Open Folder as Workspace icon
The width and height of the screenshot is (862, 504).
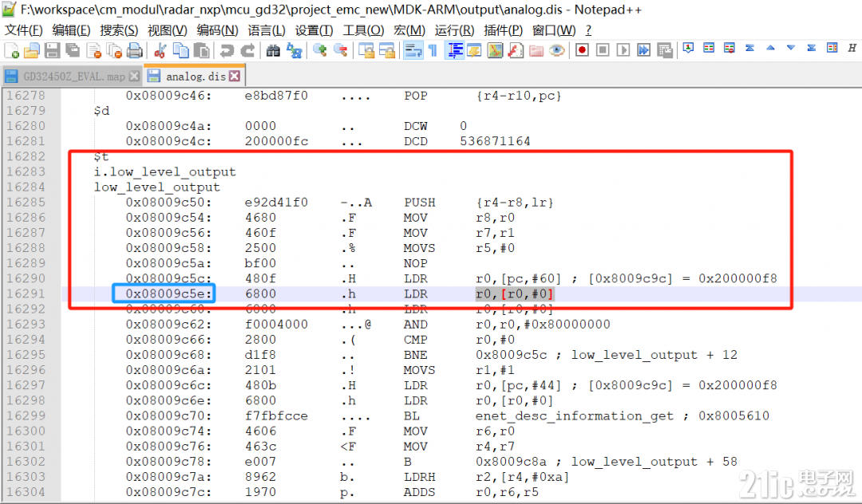(x=536, y=50)
